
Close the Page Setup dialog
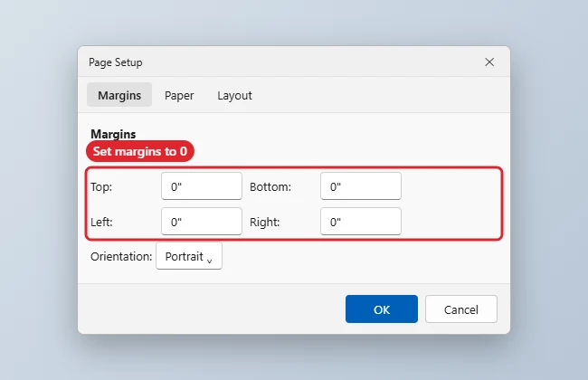click(x=489, y=62)
